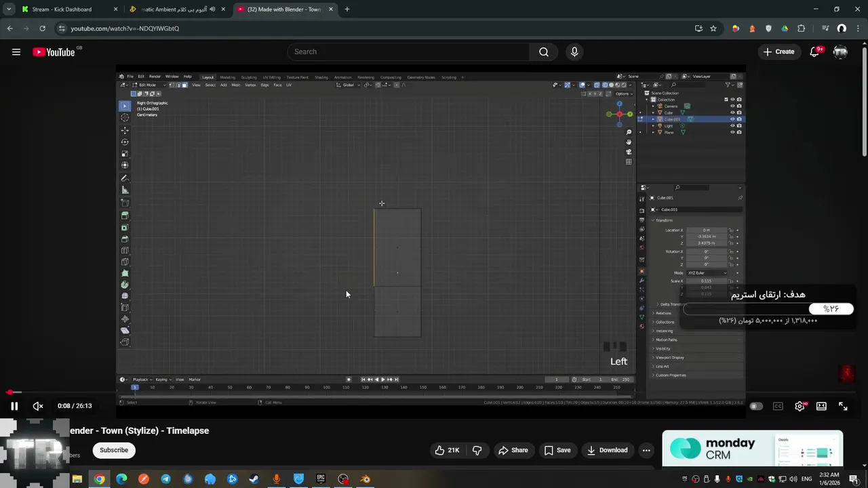Image resolution: width=868 pixels, height=488 pixels.
Task: Open YouTube guide hamburger menu
Action: (16, 52)
